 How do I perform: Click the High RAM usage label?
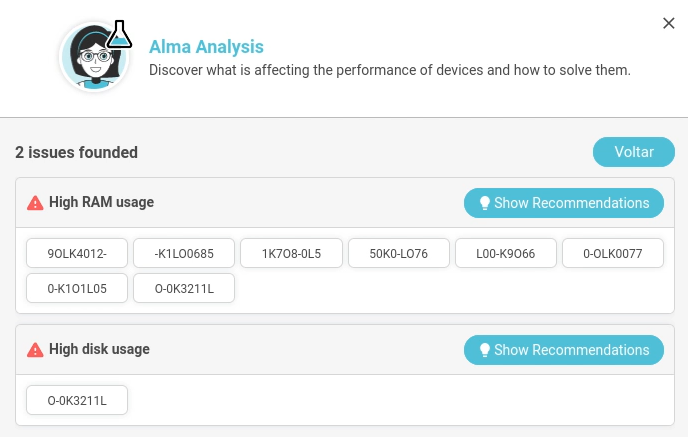(101, 202)
